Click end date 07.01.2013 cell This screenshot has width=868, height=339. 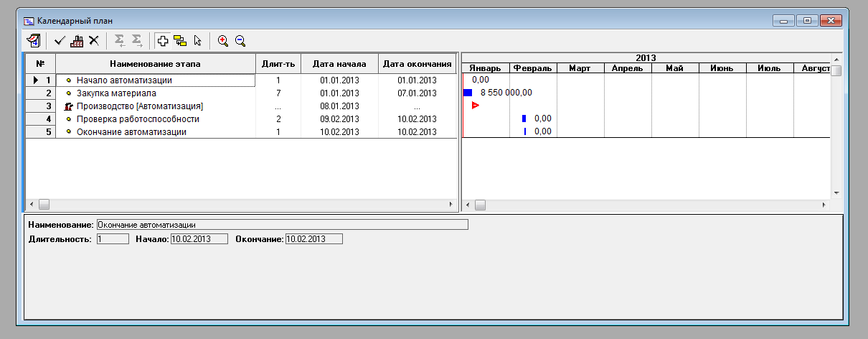click(x=418, y=93)
